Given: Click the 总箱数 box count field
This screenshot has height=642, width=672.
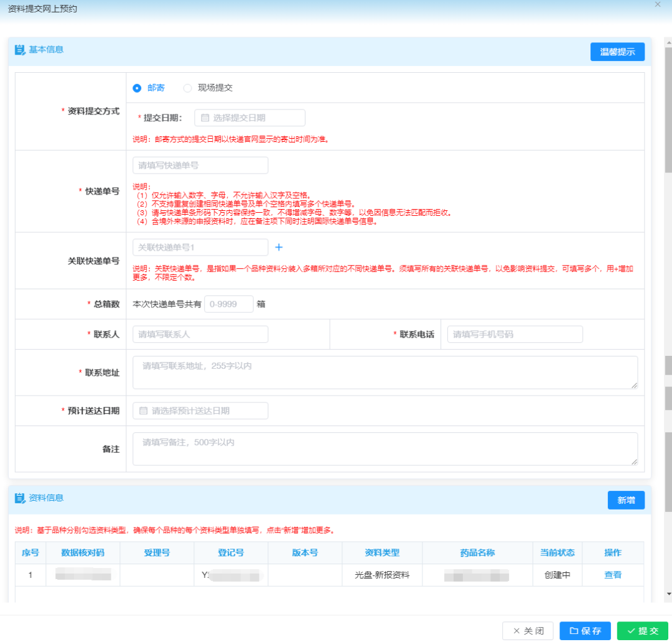Looking at the screenshot, I should coord(229,304).
